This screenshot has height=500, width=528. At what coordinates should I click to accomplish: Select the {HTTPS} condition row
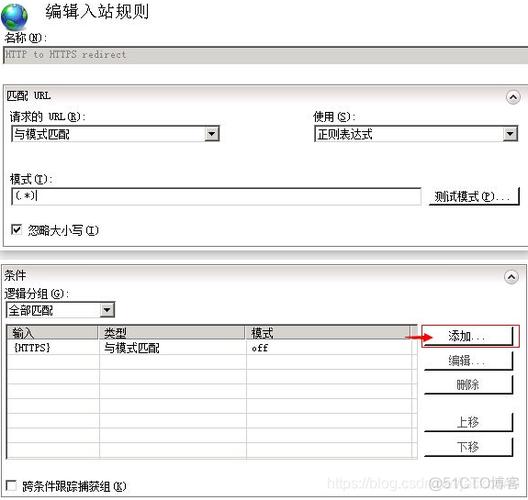[x=211, y=347]
